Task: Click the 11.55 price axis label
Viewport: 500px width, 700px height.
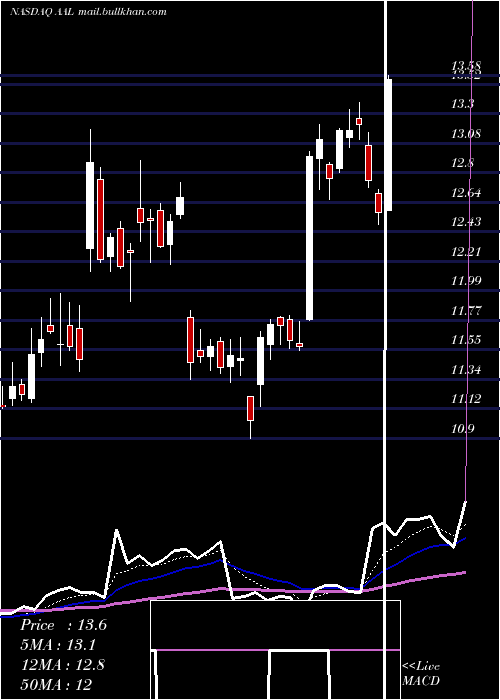Action: click(466, 340)
